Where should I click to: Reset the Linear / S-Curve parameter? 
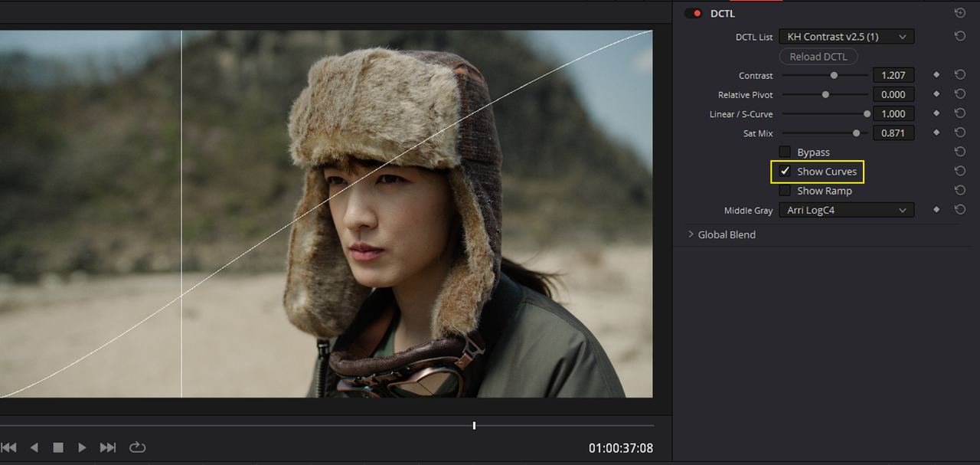click(x=960, y=113)
